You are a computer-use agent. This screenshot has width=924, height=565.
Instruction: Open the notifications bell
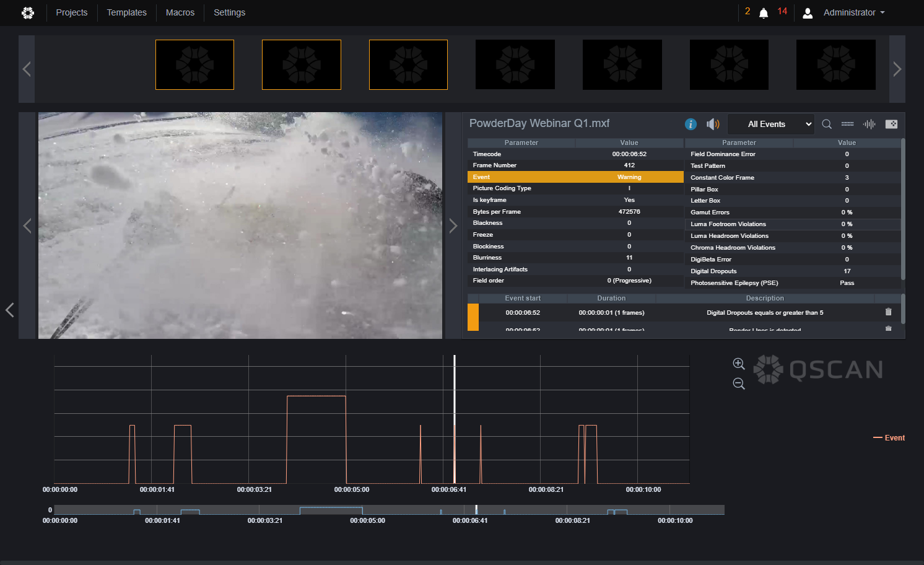tap(764, 13)
